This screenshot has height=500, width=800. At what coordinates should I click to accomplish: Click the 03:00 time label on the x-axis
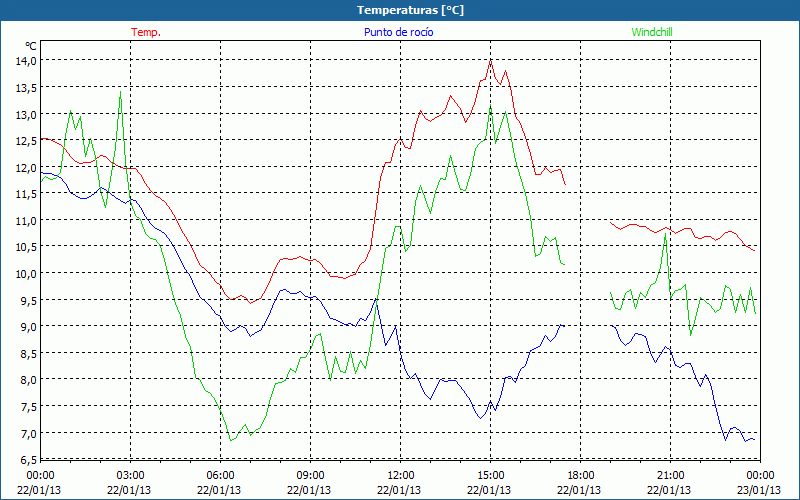131,476
